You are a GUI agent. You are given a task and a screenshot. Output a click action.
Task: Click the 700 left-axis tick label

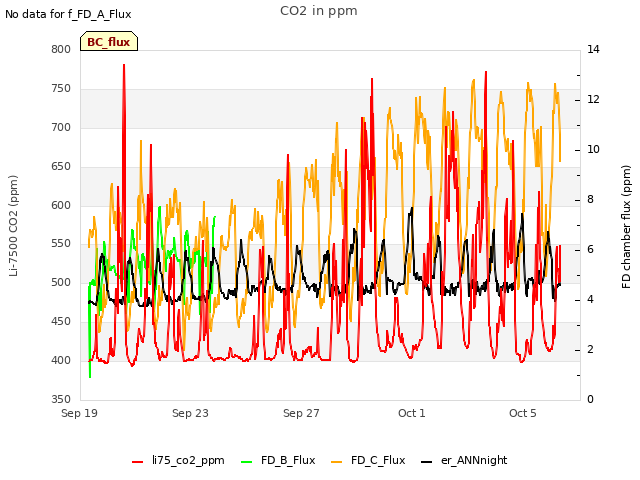[61, 127]
